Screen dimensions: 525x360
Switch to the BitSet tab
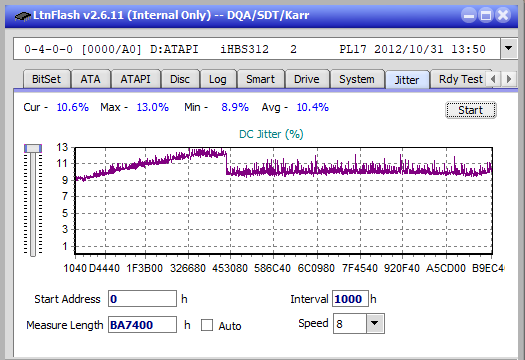[x=47, y=79]
